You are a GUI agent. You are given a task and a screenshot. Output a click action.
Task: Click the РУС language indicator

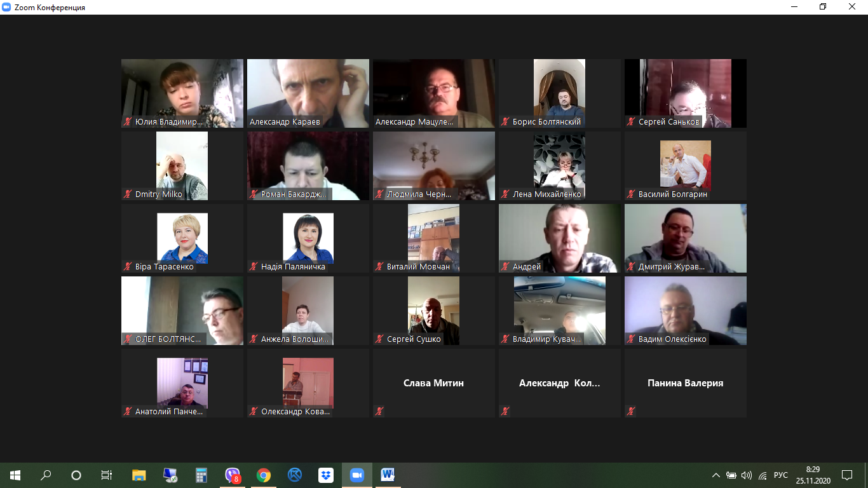(x=781, y=475)
